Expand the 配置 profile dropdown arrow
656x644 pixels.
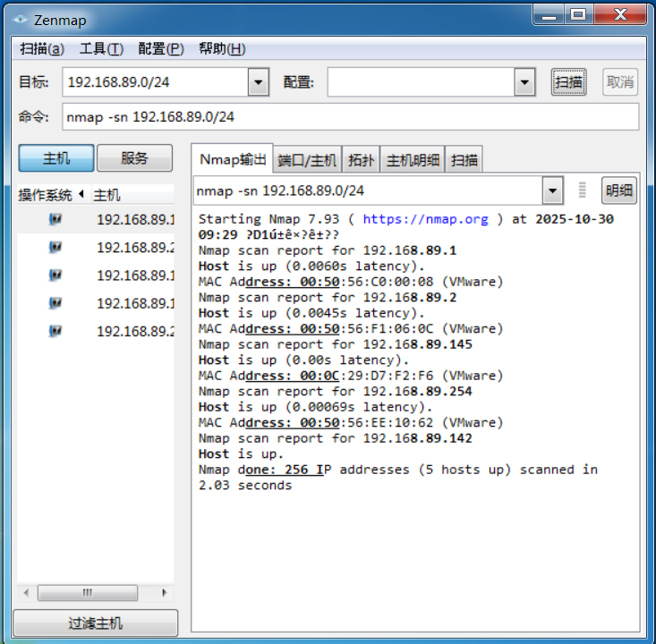(524, 82)
